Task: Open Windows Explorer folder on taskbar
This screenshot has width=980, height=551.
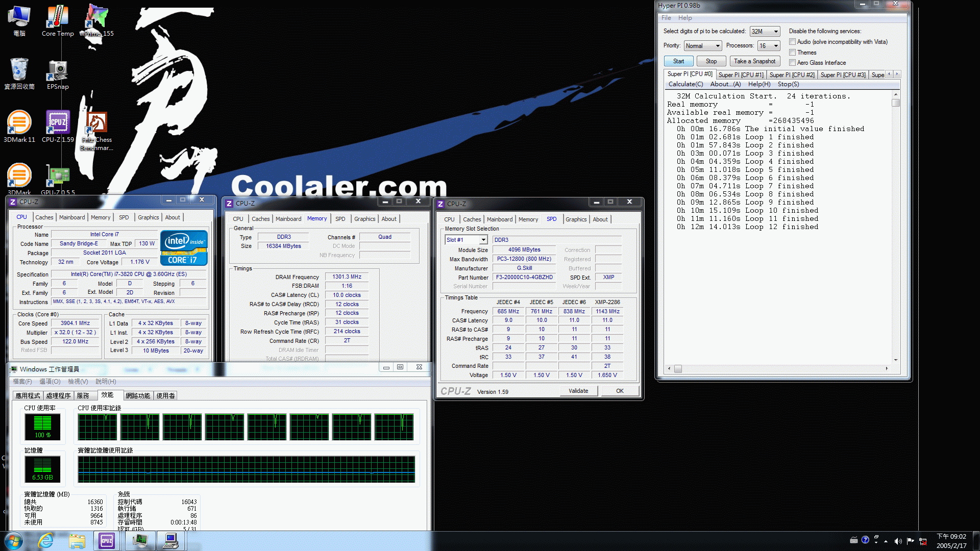Action: (x=77, y=541)
